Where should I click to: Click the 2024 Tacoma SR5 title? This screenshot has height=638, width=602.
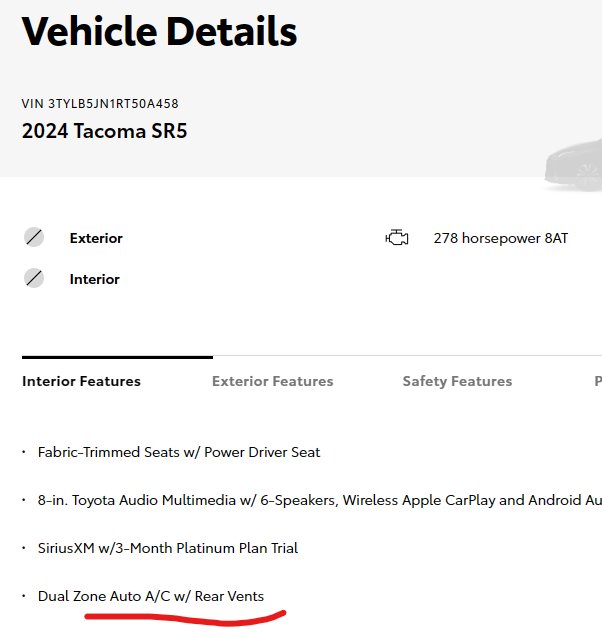tap(104, 131)
